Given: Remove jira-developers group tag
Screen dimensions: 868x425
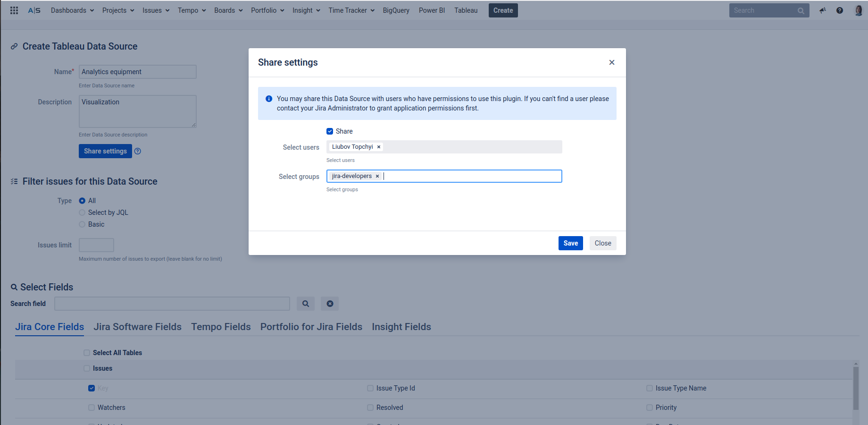Looking at the screenshot, I should [377, 176].
